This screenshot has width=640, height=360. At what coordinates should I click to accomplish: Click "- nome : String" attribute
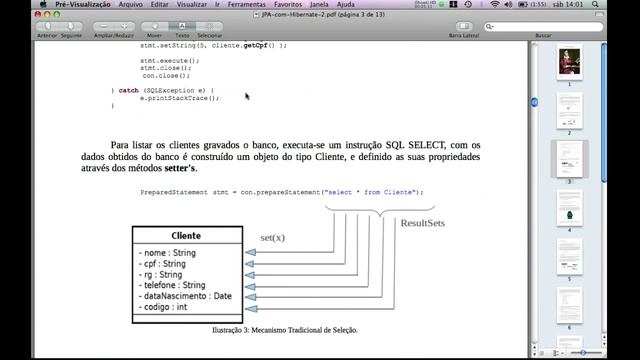click(x=167, y=253)
